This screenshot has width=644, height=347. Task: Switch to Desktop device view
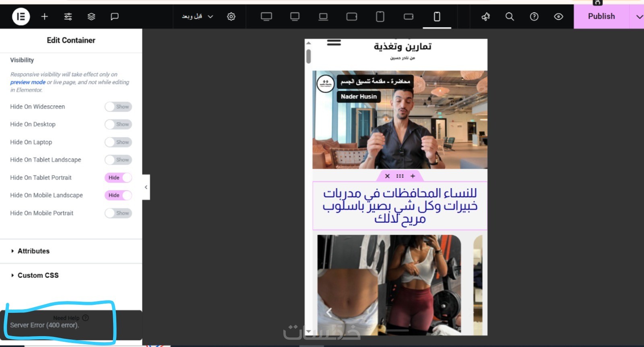(x=295, y=16)
